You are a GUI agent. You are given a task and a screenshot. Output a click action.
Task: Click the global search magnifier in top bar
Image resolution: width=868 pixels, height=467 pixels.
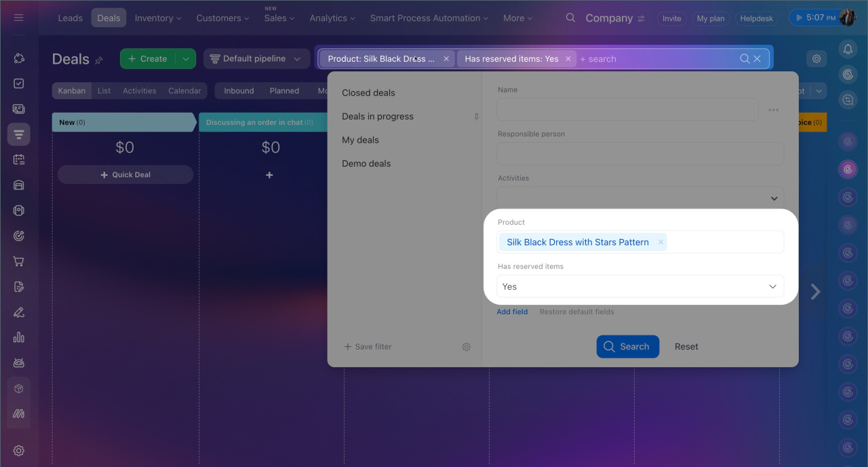coord(571,18)
